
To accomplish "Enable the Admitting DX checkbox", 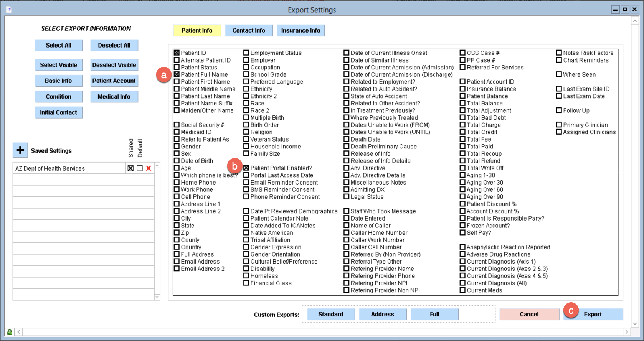I will tap(347, 189).
